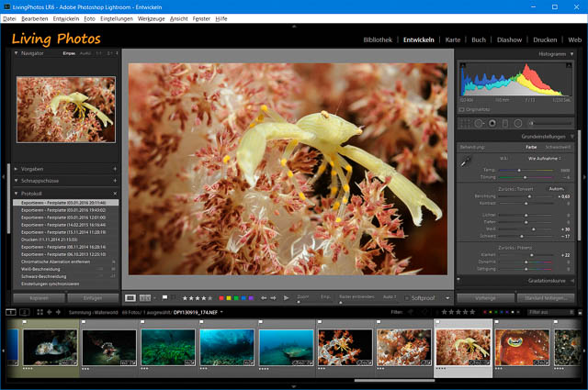
Task: Collapse the Schnappschüsse panel
Action: pos(17,181)
